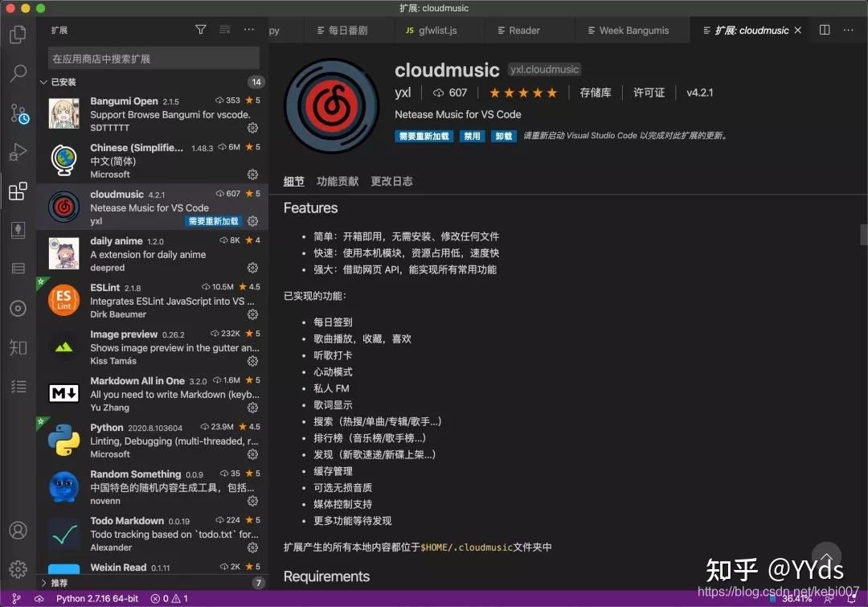Click the filter extensions funnel icon
Viewport: 868px width, 607px height.
(x=200, y=29)
